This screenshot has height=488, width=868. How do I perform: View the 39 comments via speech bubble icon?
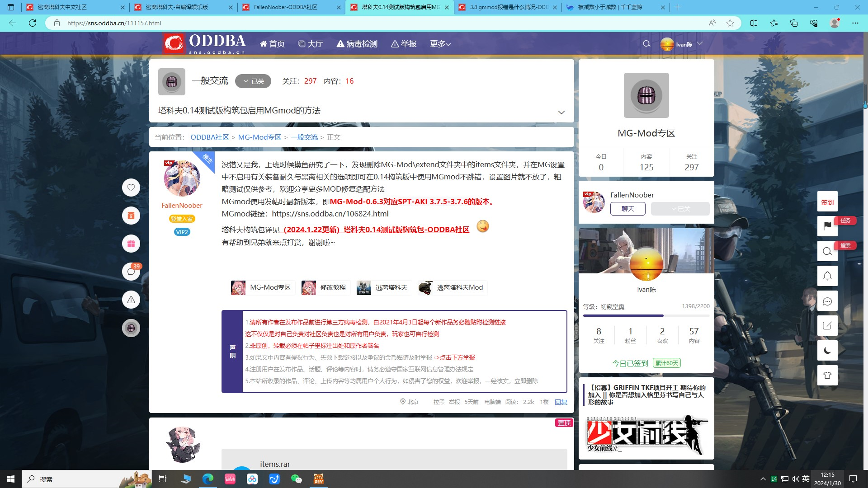[131, 271]
